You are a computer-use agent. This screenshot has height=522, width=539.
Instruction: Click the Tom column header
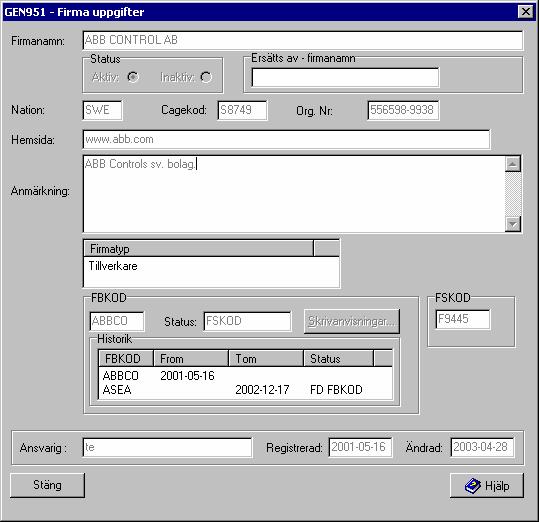(266, 358)
